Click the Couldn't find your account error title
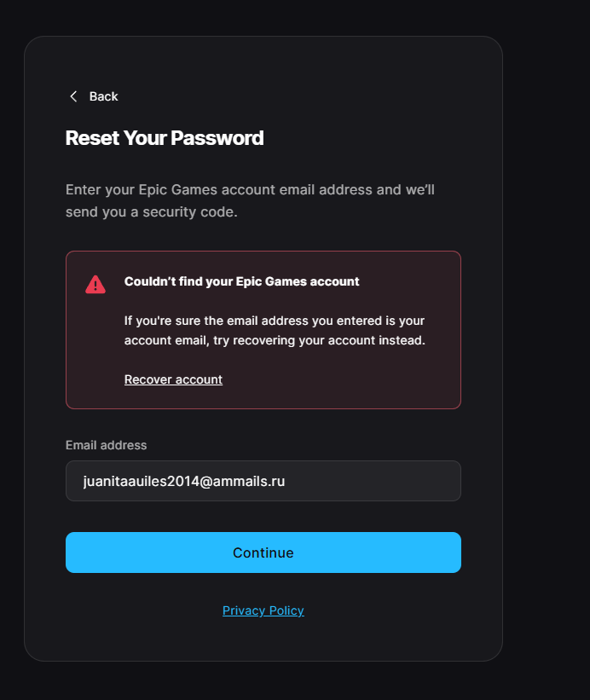 click(x=241, y=281)
